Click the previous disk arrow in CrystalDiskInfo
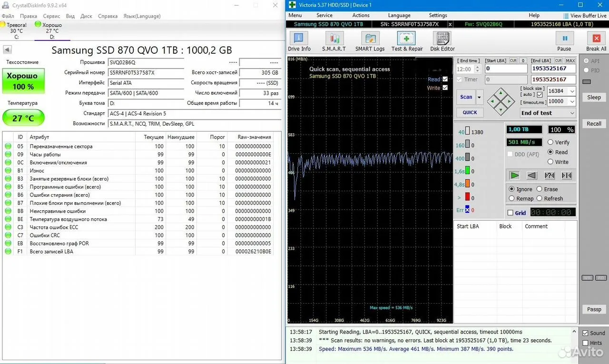The image size is (609, 364). 7,49
